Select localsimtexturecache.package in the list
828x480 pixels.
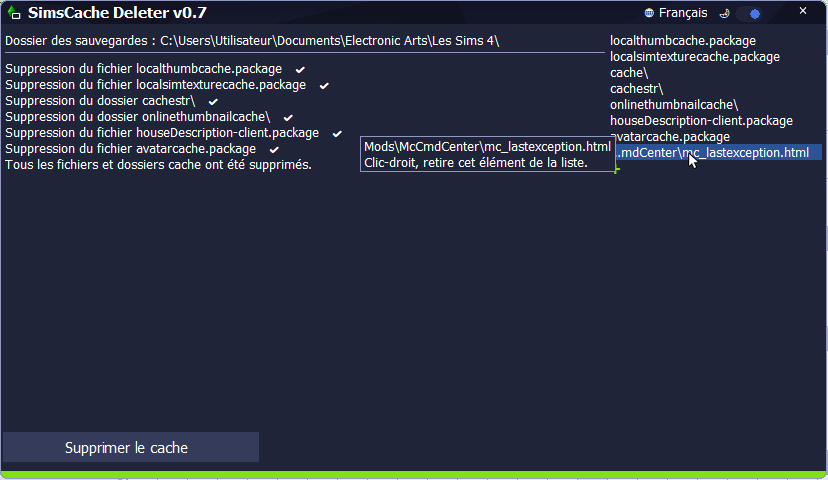pyautogui.click(x=695, y=57)
